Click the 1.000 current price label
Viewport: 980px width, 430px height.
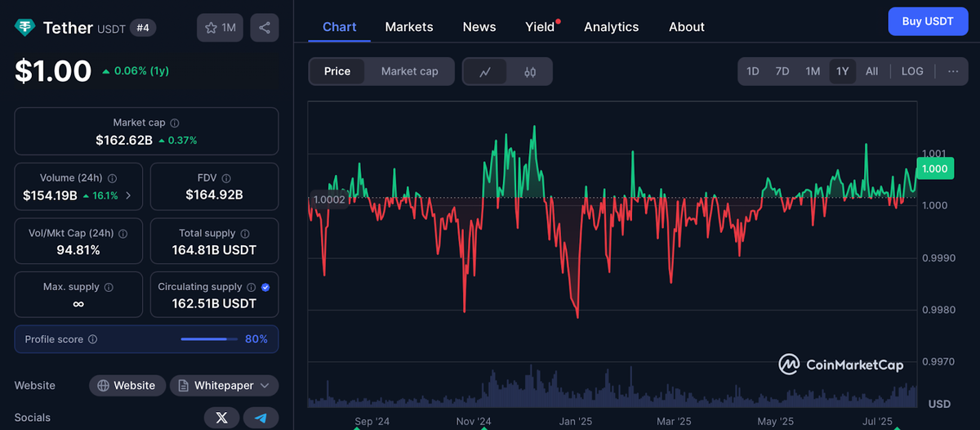[x=934, y=169]
